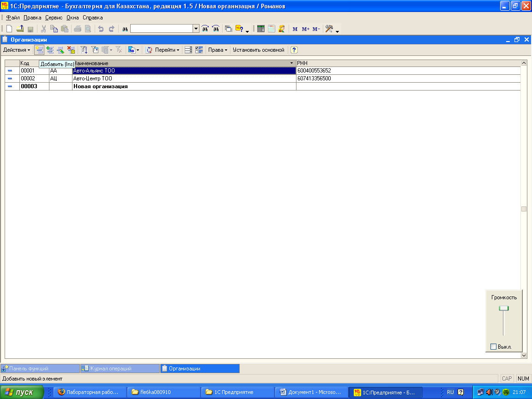Click the RU language indicator in tray
The width and height of the screenshot is (532, 399).
[450, 392]
